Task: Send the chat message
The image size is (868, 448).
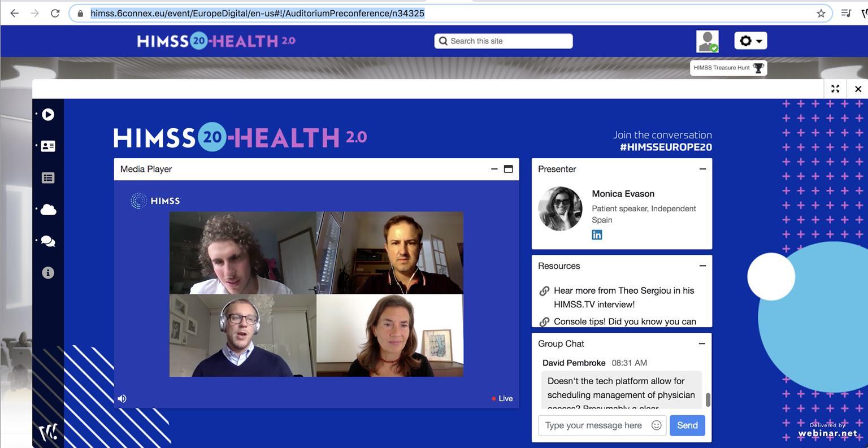Action: tap(687, 425)
